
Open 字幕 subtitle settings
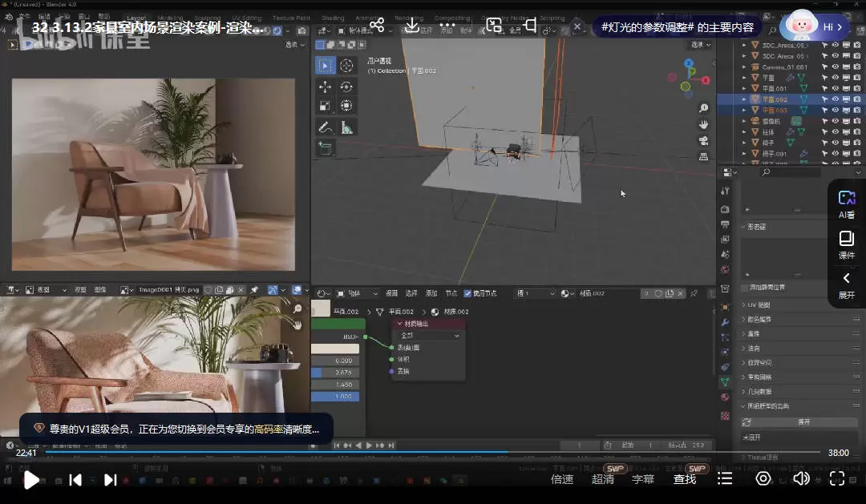[x=643, y=479]
